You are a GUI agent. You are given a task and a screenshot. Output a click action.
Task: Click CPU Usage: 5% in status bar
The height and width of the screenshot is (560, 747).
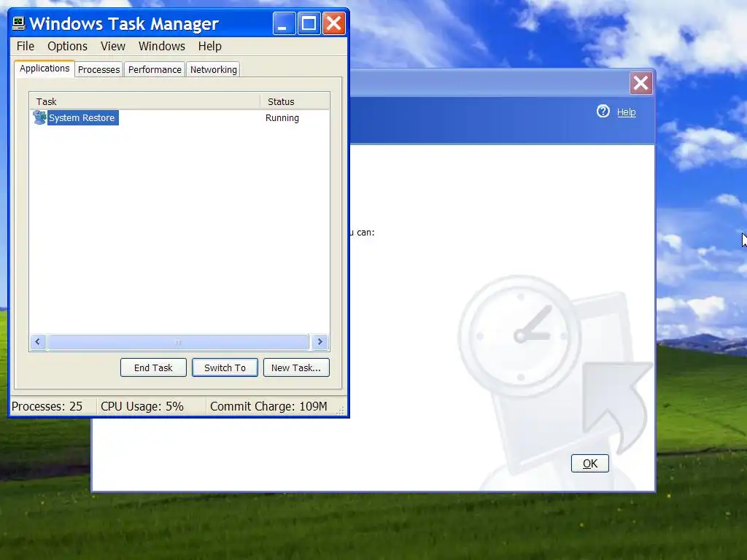point(142,406)
